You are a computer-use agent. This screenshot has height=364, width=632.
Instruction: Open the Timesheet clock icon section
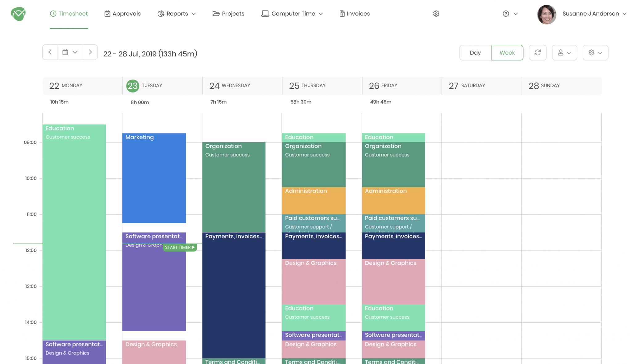53,13
